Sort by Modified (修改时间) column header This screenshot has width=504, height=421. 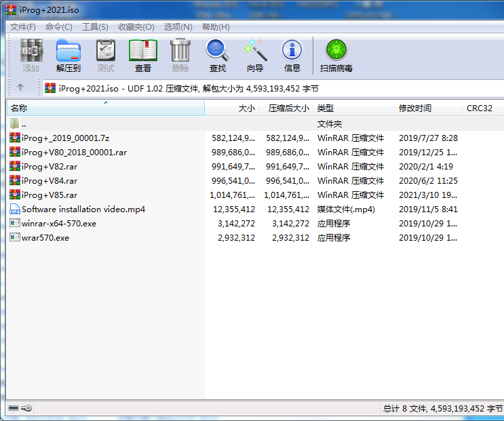pyautogui.click(x=428, y=108)
